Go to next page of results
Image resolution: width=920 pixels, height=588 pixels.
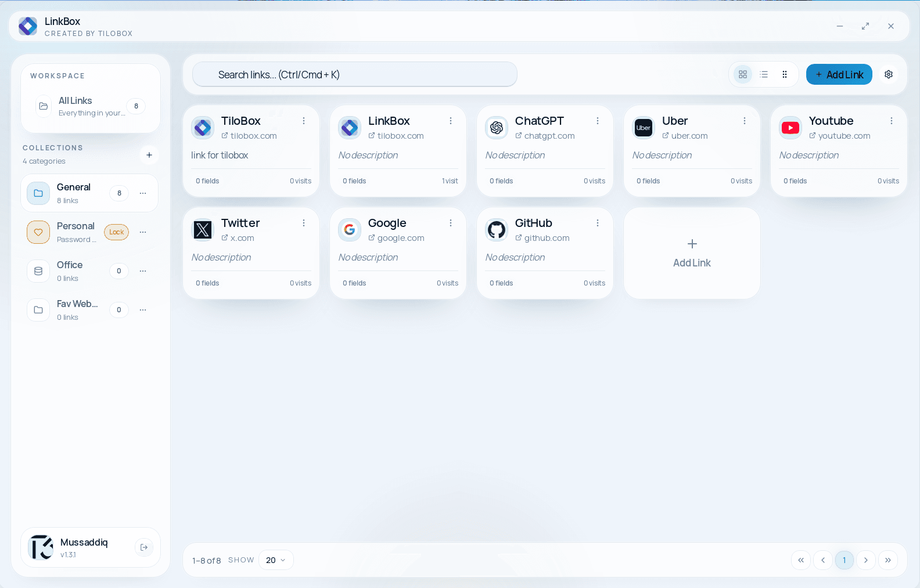(x=866, y=560)
